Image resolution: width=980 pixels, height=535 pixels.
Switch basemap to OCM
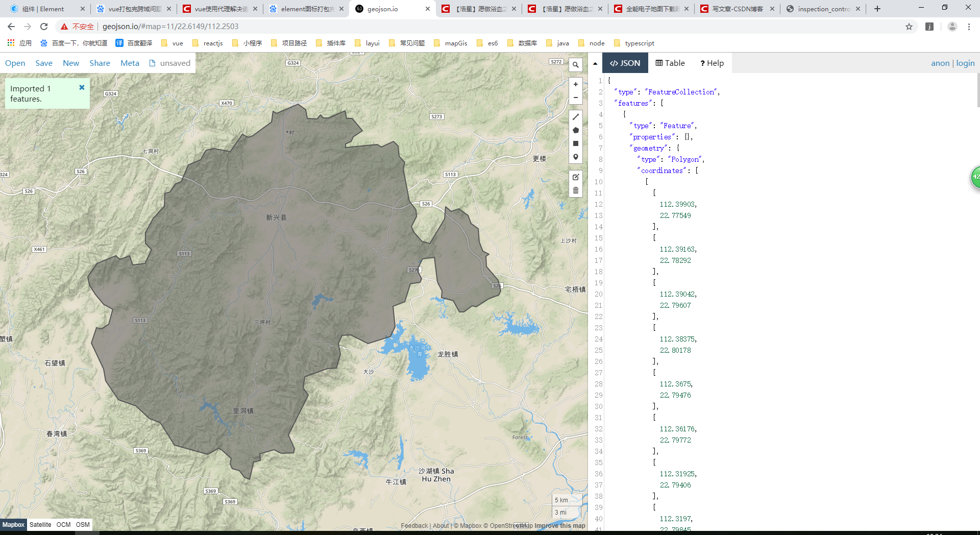pyautogui.click(x=63, y=524)
